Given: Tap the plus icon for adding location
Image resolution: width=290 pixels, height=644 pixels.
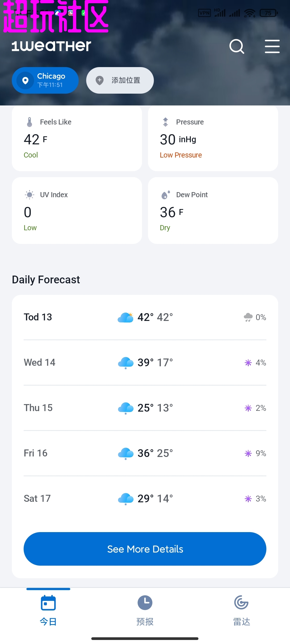Looking at the screenshot, I should (x=100, y=80).
